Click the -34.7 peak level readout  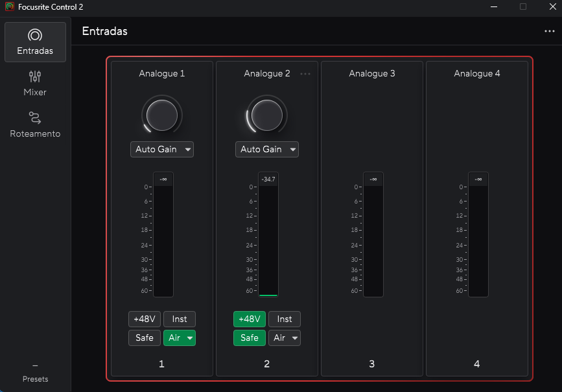[268, 179]
